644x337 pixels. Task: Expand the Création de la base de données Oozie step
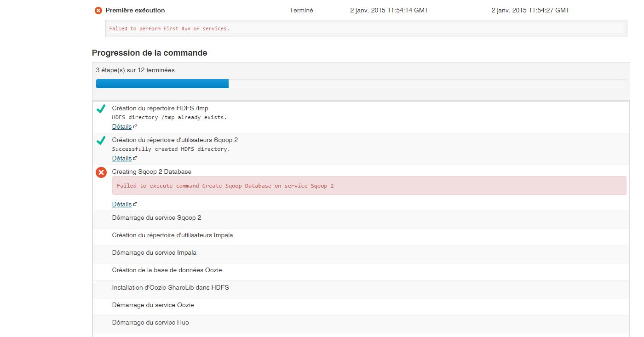(x=167, y=270)
